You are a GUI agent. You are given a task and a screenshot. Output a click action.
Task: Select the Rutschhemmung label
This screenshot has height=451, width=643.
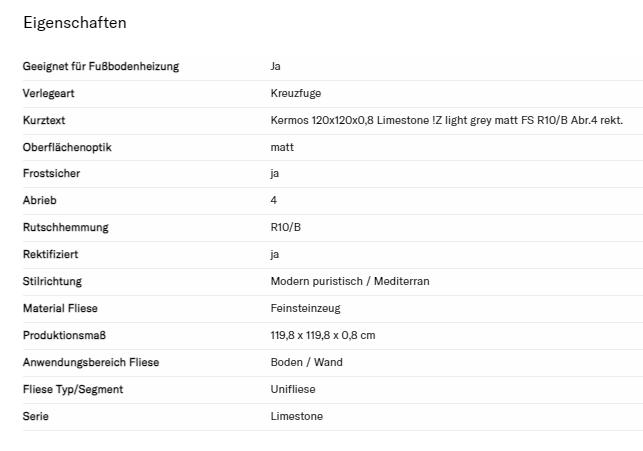coord(65,227)
